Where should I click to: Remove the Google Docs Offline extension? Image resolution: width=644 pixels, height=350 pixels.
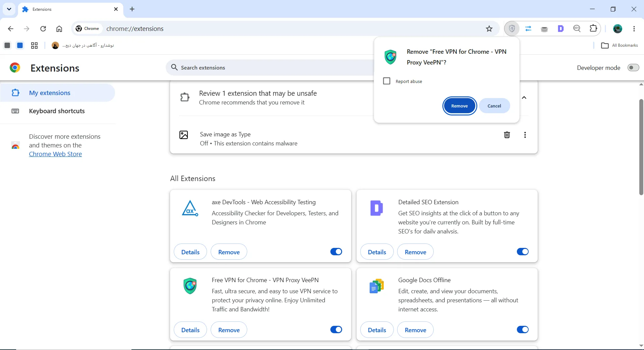point(415,330)
